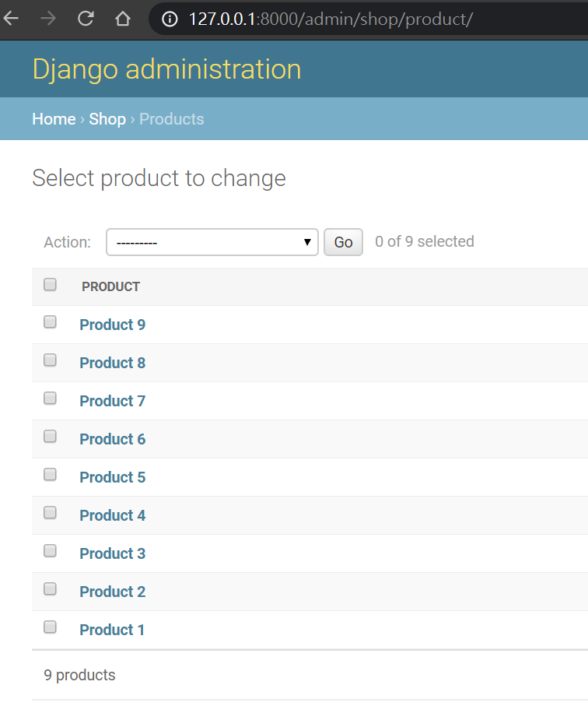Open the Product 3 link
Viewport: 588px width, 706px height.
[113, 553]
